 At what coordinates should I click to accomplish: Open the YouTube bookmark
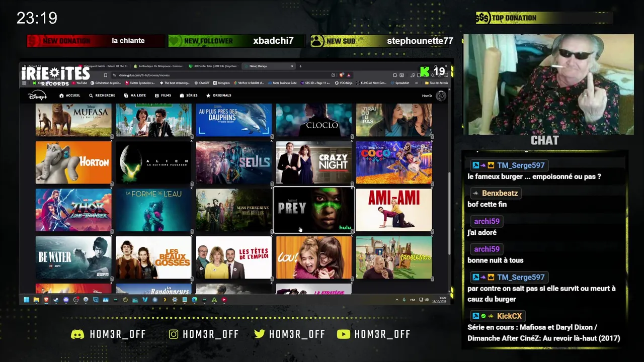pyautogui.click(x=80, y=83)
